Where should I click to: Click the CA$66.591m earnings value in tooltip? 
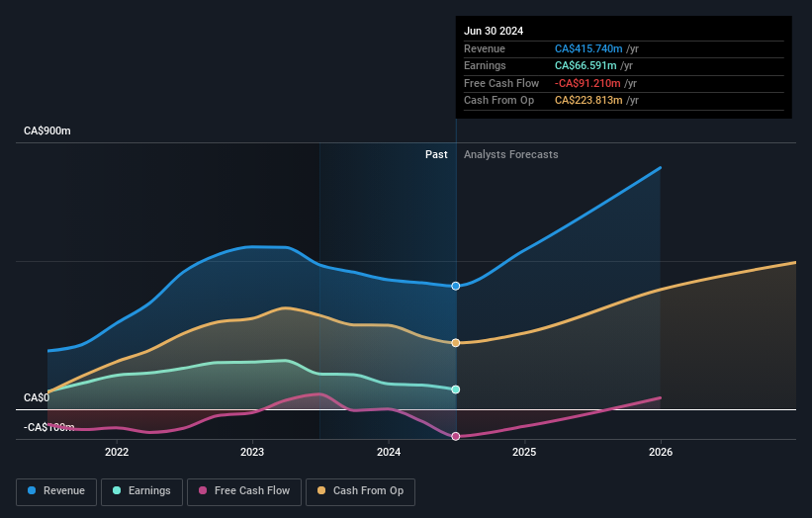pos(586,65)
